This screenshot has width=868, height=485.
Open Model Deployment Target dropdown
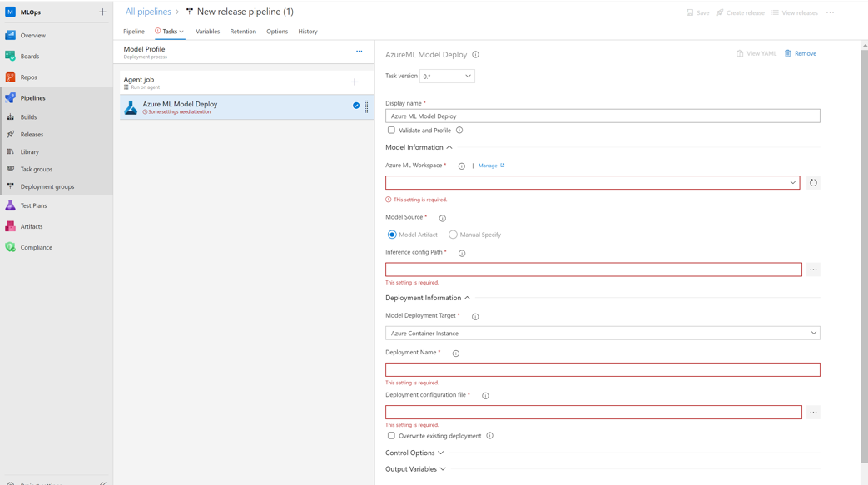[603, 334]
